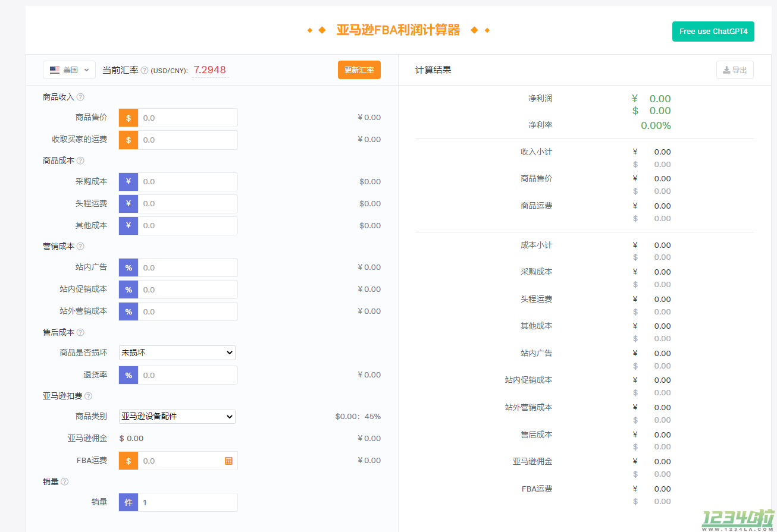The height and width of the screenshot is (532, 777).
Task: Click the 亚马逊FBA利润计算器 title
Action: click(x=398, y=30)
